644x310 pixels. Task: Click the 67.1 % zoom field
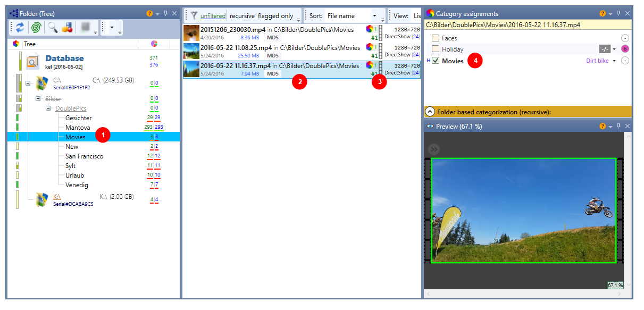[x=615, y=285]
